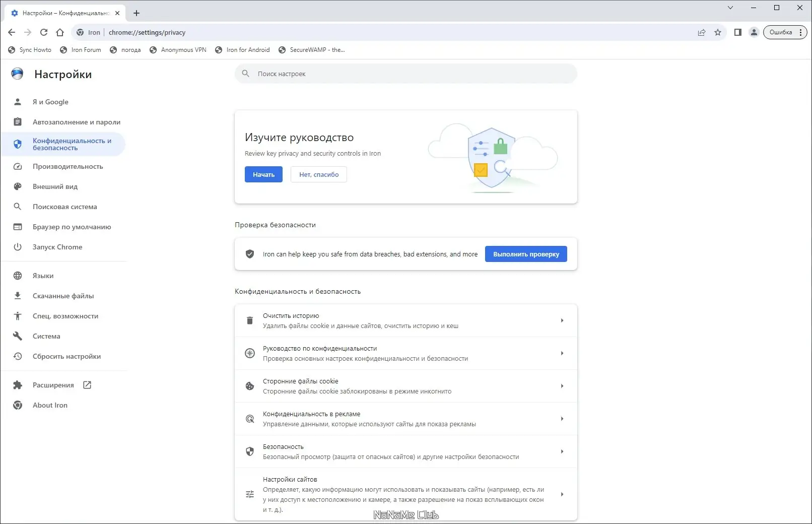The image size is (812, 524).
Task: Click the Поиск настроек search field
Action: (x=405, y=74)
